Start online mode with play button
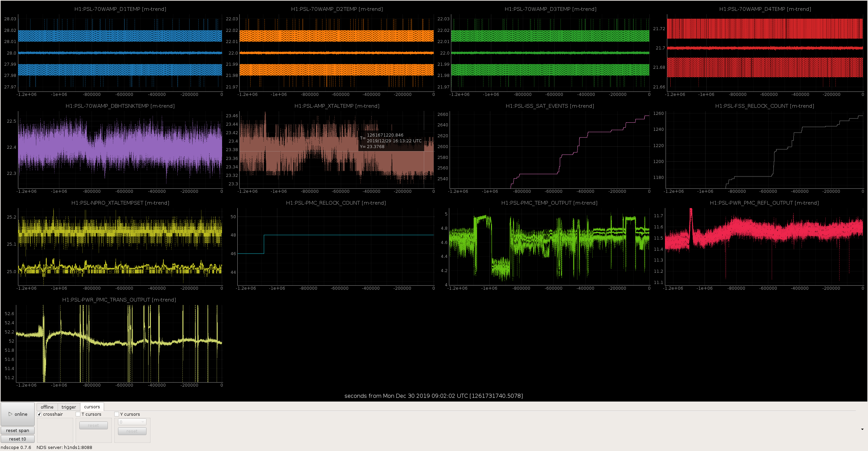 pyautogui.click(x=18, y=414)
